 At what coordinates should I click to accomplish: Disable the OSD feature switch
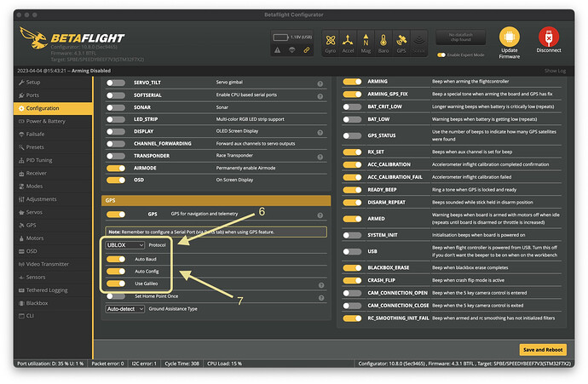coord(116,181)
